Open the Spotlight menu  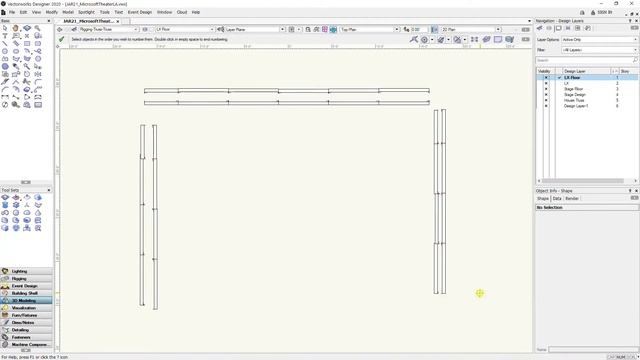[87, 12]
